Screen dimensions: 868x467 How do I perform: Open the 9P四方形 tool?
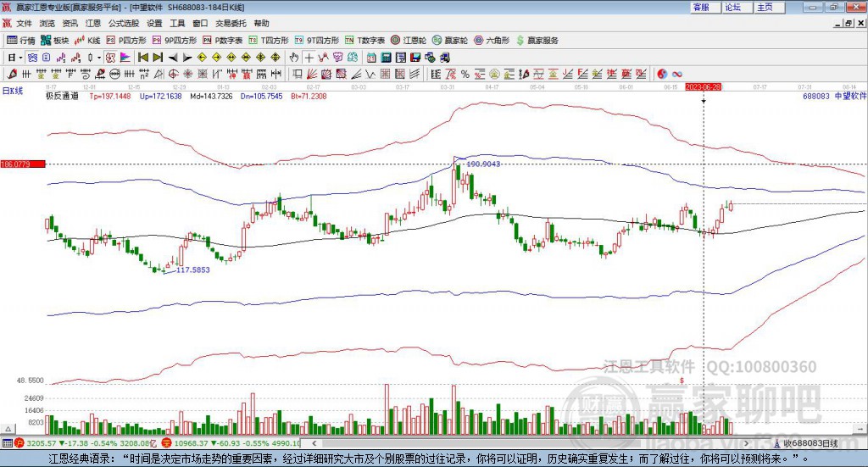(x=175, y=41)
